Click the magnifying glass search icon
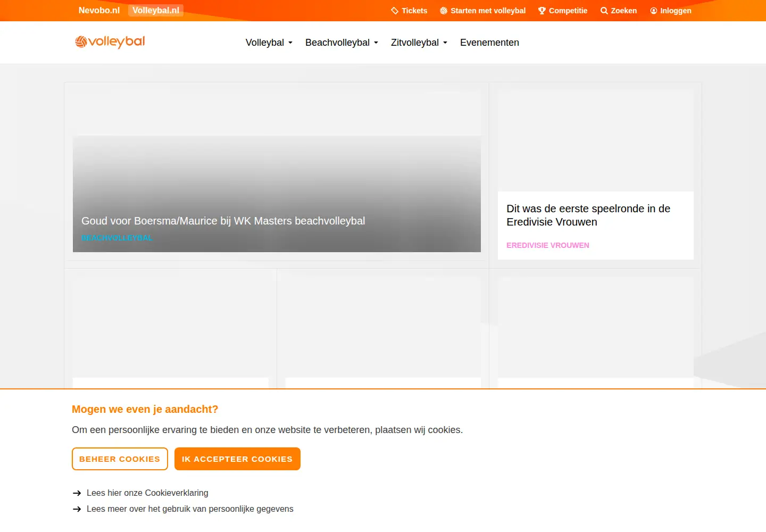 (x=604, y=11)
